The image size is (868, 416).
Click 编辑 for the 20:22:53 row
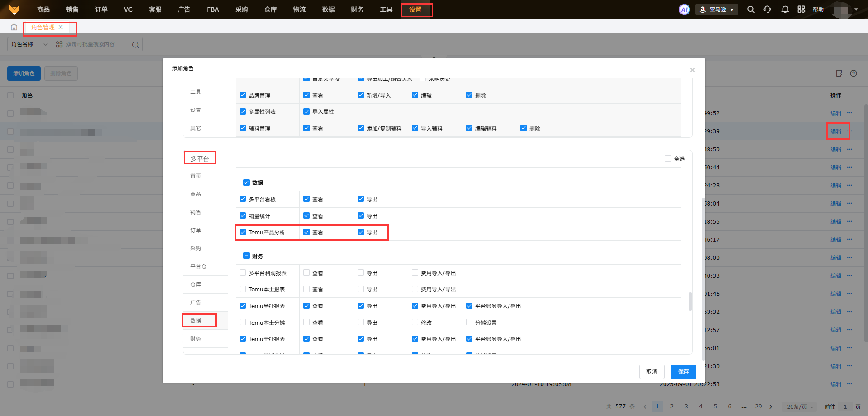(836, 384)
